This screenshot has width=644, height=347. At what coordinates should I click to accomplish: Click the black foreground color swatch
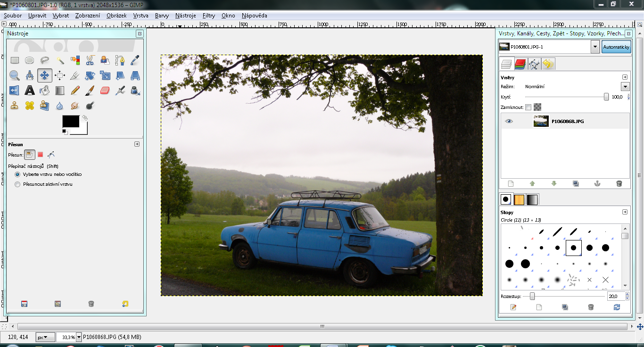(70, 121)
